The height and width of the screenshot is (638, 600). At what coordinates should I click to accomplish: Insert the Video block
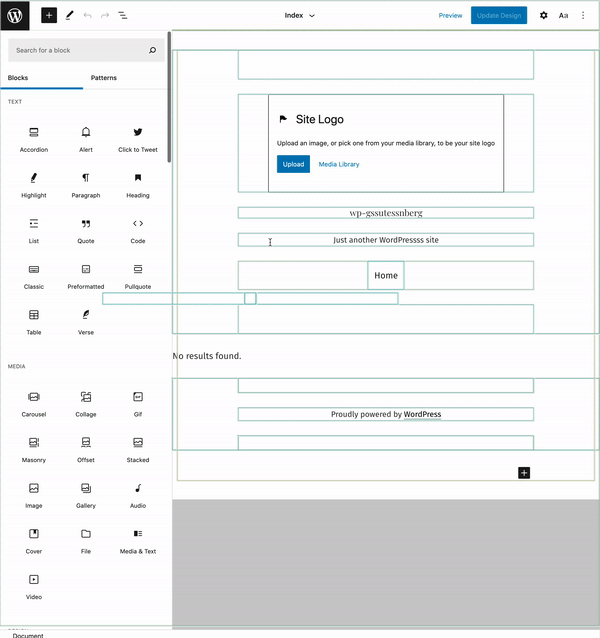coord(34,587)
